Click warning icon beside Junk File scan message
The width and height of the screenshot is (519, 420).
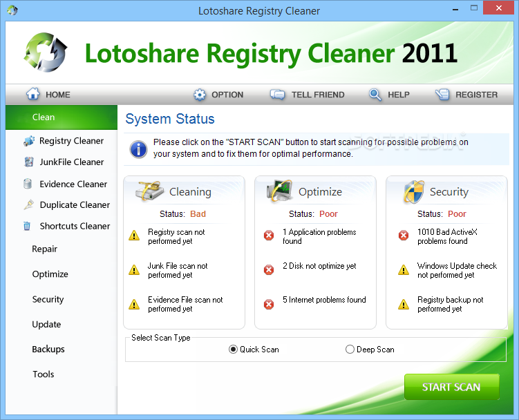click(134, 269)
